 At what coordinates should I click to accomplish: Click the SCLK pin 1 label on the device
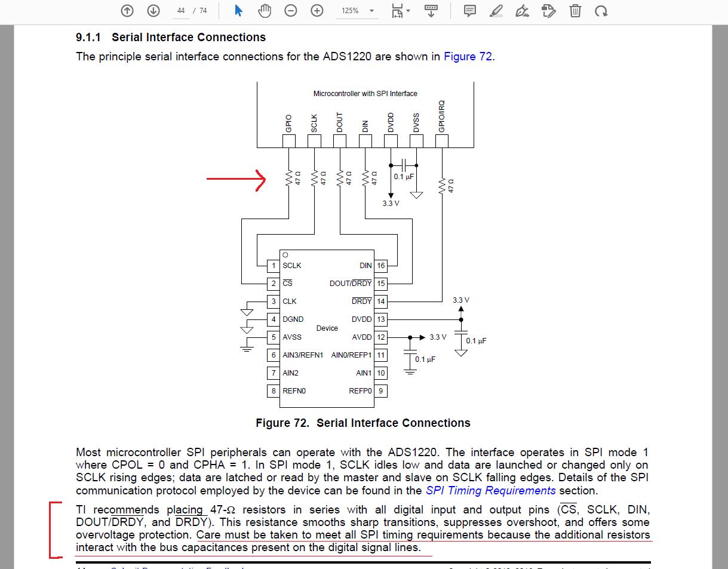point(292,266)
